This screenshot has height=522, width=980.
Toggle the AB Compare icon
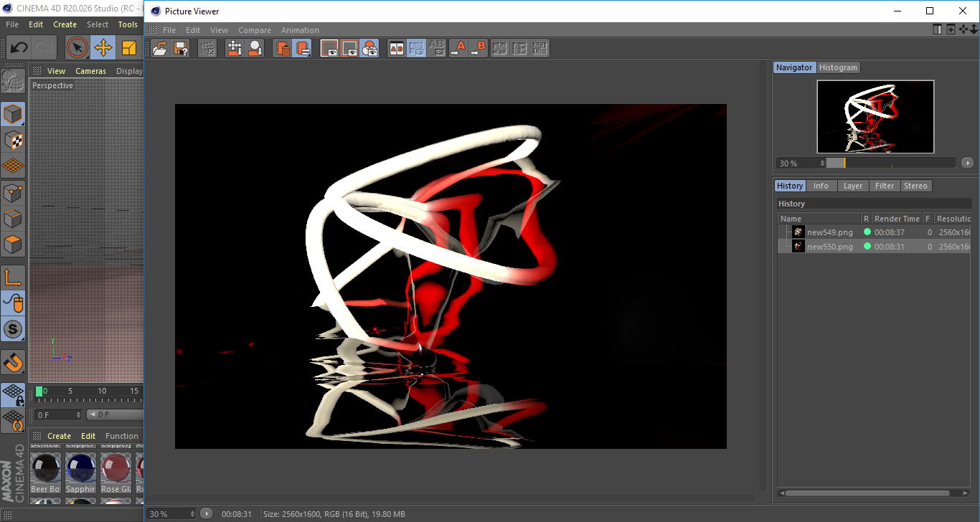396,49
